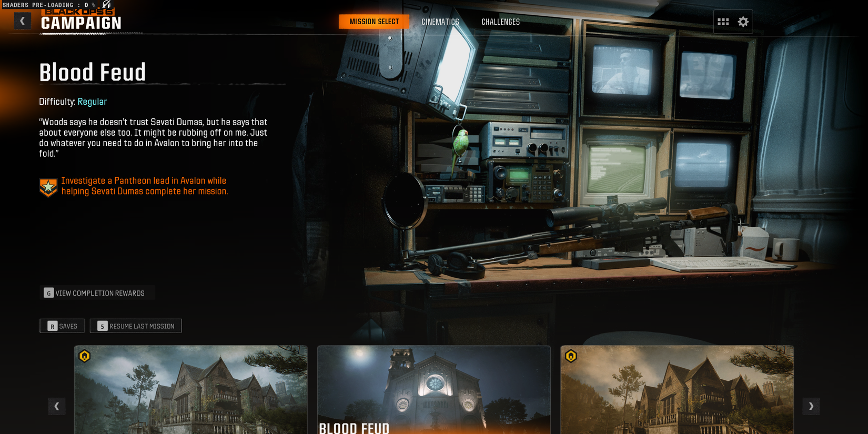
Task: Open the grid menu icon
Action: 723,22
